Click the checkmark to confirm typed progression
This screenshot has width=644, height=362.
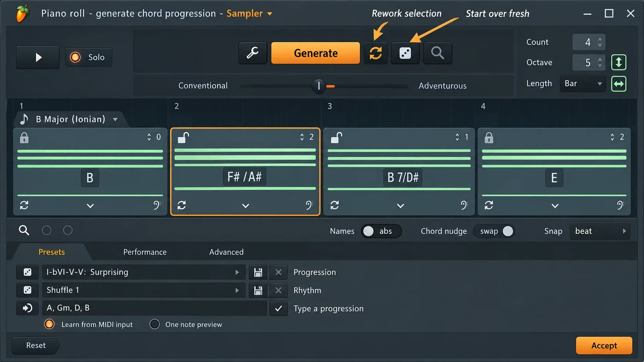click(x=278, y=309)
